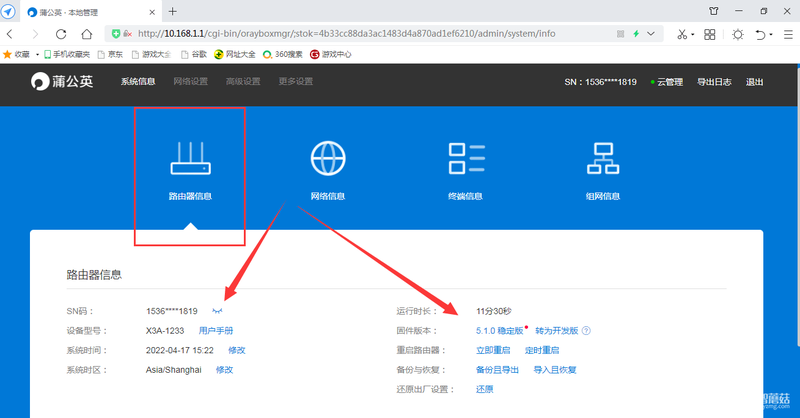Expand the 收藏 dropdown arrow
The height and width of the screenshot is (418, 800).
(x=37, y=55)
